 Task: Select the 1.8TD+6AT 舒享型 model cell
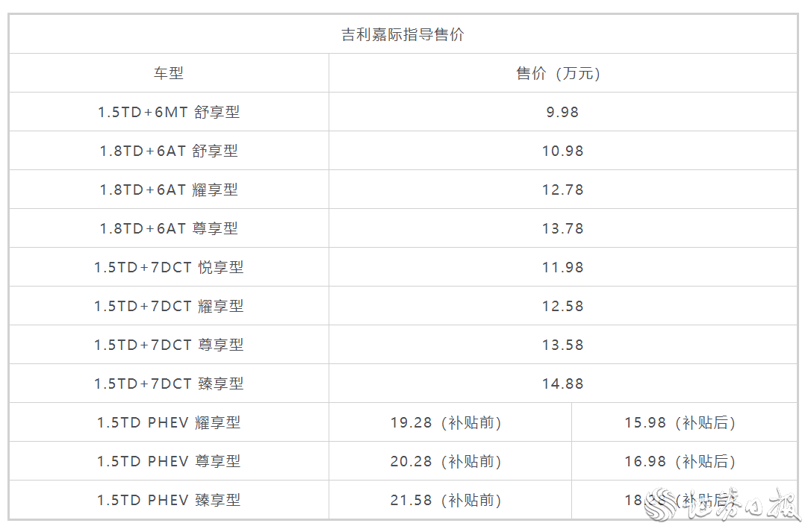(169, 151)
